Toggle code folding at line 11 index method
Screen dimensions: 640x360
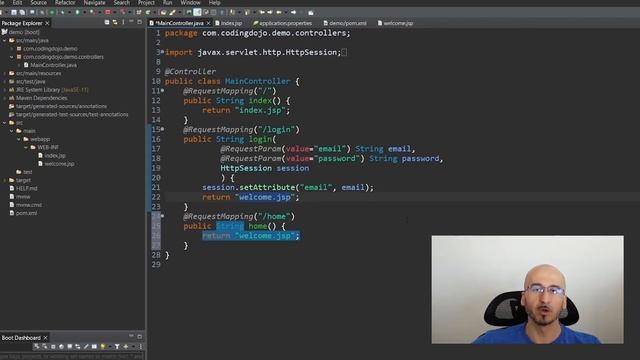click(162, 91)
